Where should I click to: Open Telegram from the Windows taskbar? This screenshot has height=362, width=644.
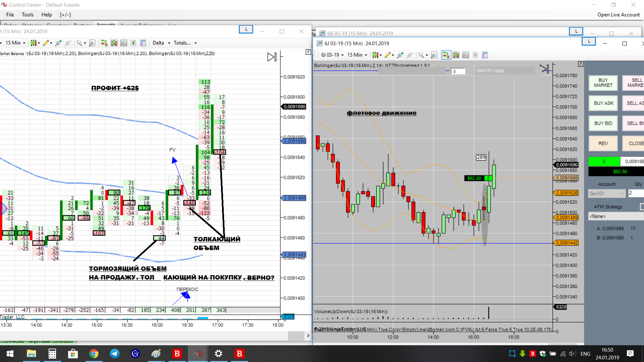tap(115, 354)
